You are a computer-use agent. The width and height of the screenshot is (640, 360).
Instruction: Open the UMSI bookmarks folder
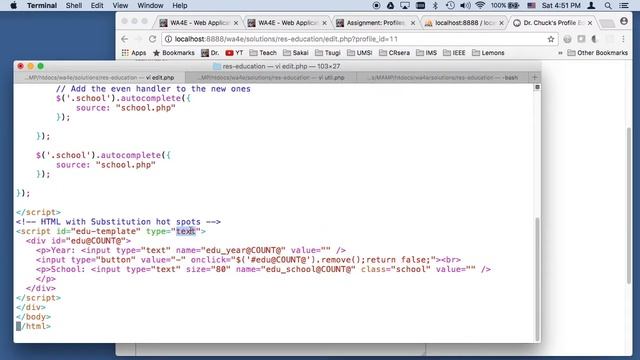coord(360,53)
